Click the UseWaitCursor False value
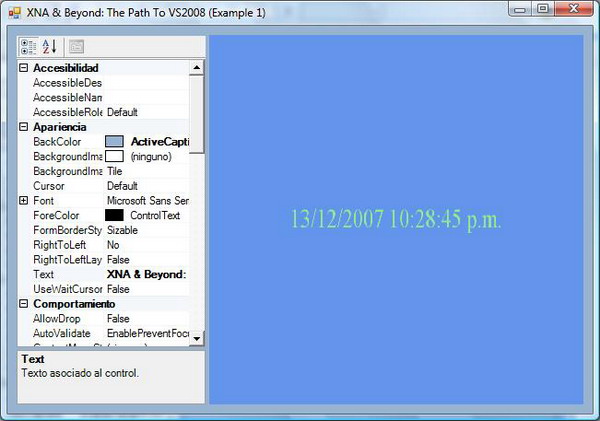The height and width of the screenshot is (421, 600). 118,289
